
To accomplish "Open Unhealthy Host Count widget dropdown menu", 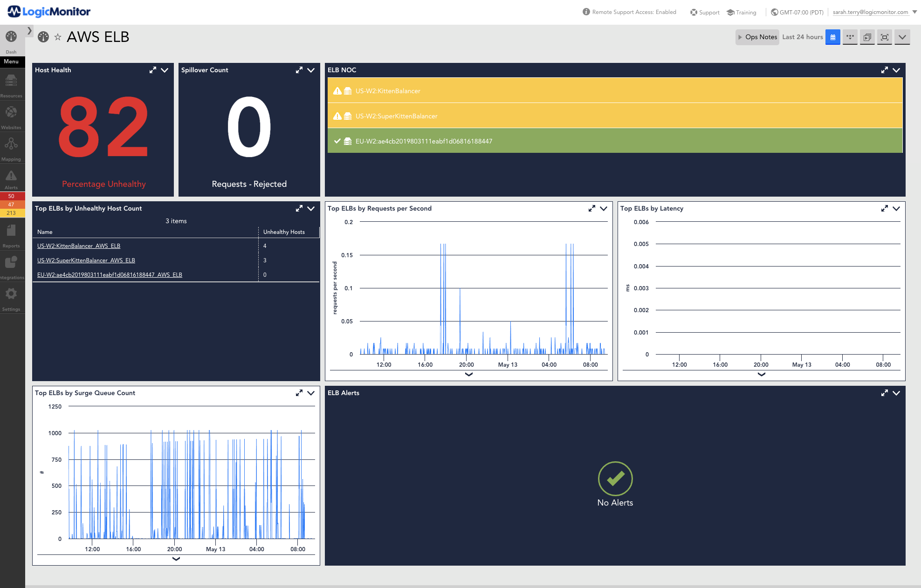I will pyautogui.click(x=311, y=208).
